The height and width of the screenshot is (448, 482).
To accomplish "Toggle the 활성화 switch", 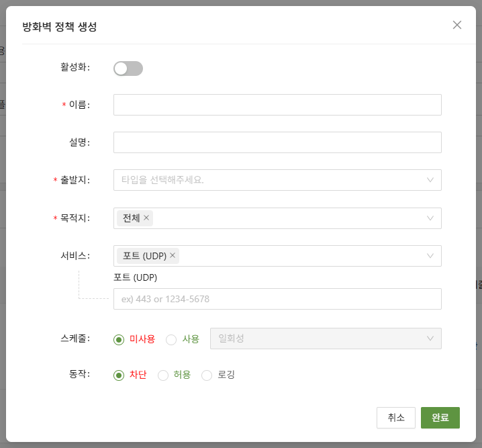I will point(128,68).
